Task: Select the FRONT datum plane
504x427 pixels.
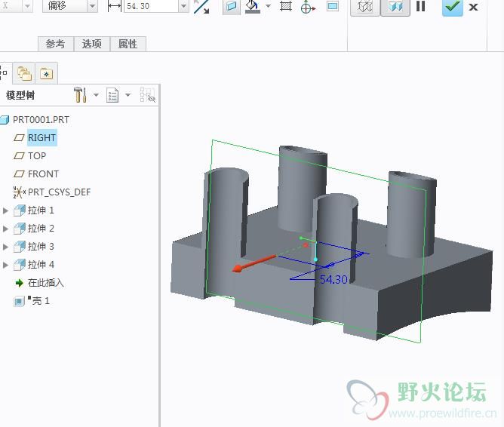Action: (43, 174)
